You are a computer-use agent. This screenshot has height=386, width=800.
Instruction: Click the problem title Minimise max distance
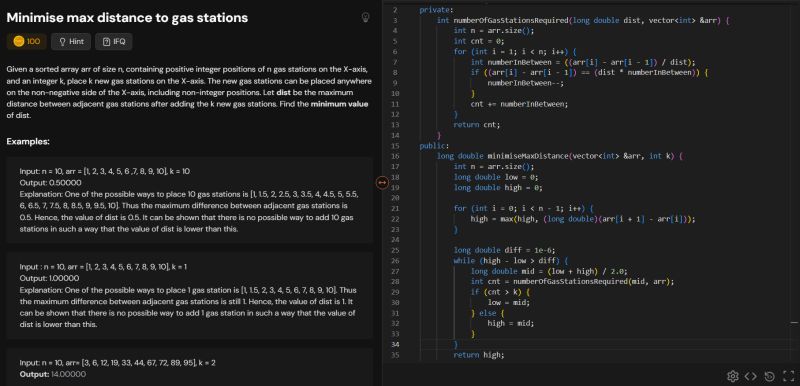127,18
